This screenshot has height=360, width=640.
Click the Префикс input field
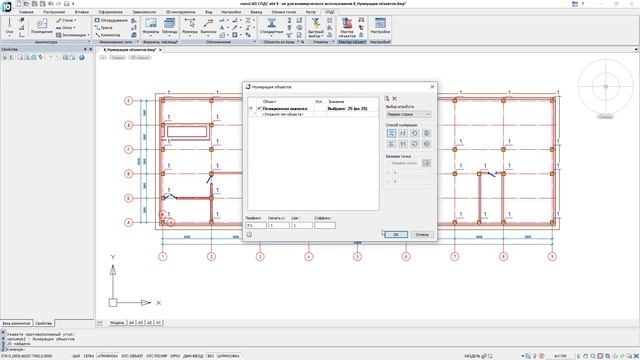pos(256,225)
